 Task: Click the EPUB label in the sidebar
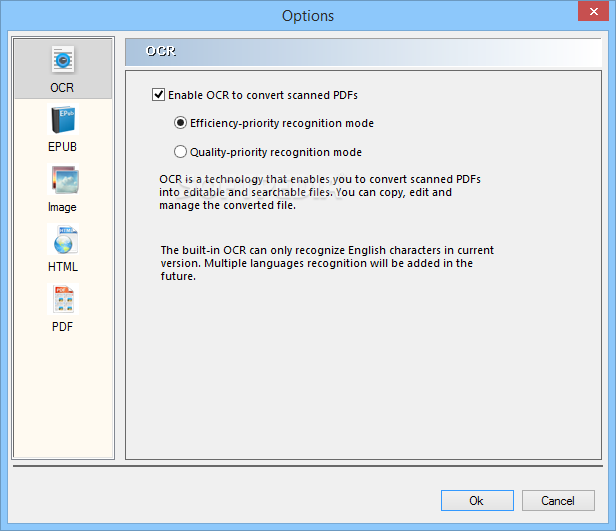click(x=62, y=146)
